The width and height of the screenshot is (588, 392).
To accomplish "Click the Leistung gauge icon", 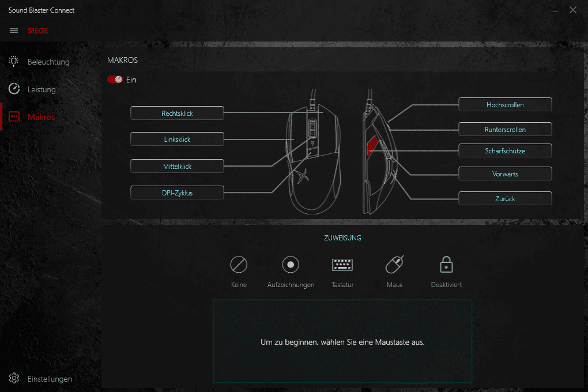I will tap(14, 89).
